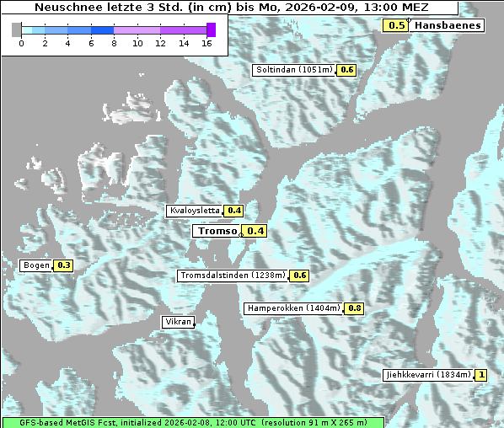
Task: Click the Tromsdalstinden (1238m) label
Action: click(x=233, y=276)
